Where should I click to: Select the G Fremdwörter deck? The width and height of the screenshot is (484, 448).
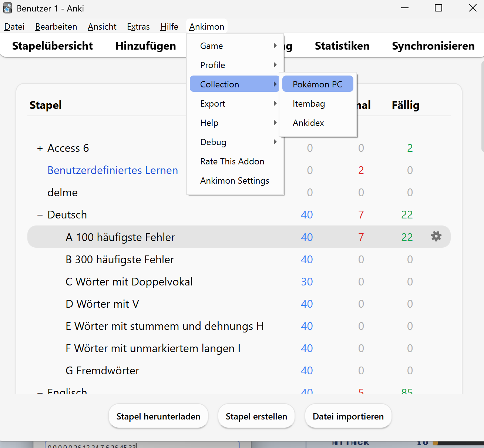[x=102, y=371]
